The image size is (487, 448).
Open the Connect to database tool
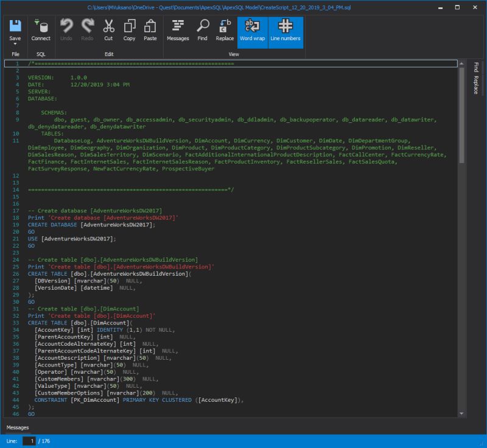(x=40, y=27)
